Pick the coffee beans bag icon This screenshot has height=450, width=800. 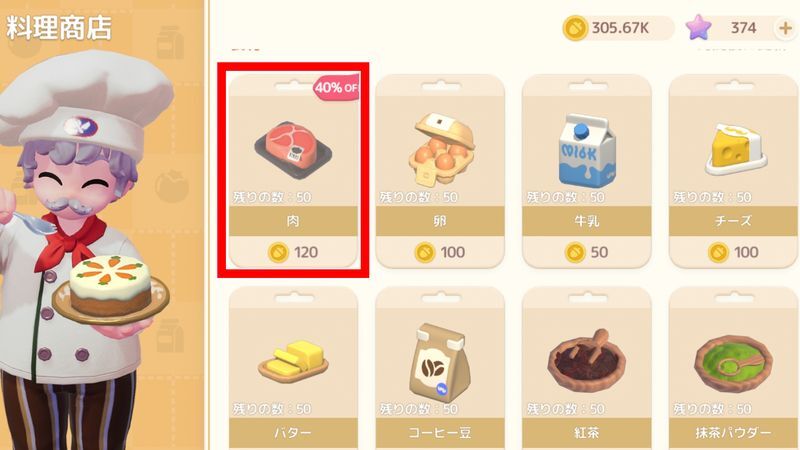[440, 362]
